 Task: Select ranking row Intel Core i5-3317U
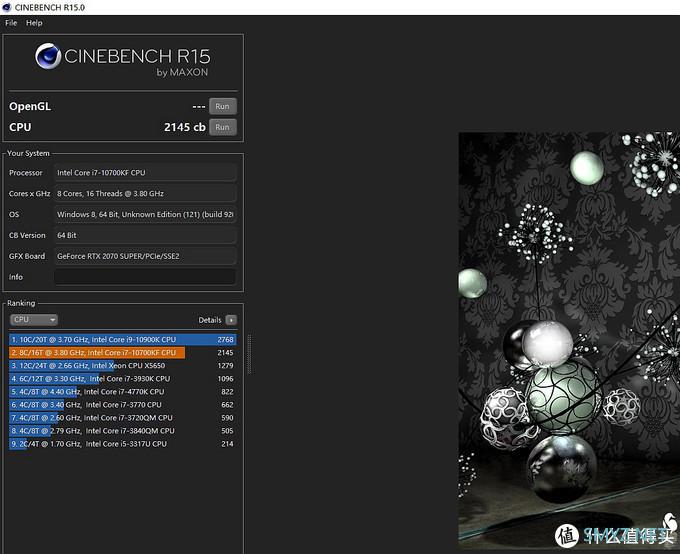click(122, 444)
